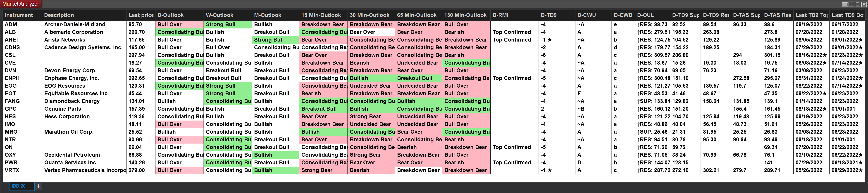Close the Market Analyzer window
Image resolution: width=868 pixels, height=193 pixels.
864,4
